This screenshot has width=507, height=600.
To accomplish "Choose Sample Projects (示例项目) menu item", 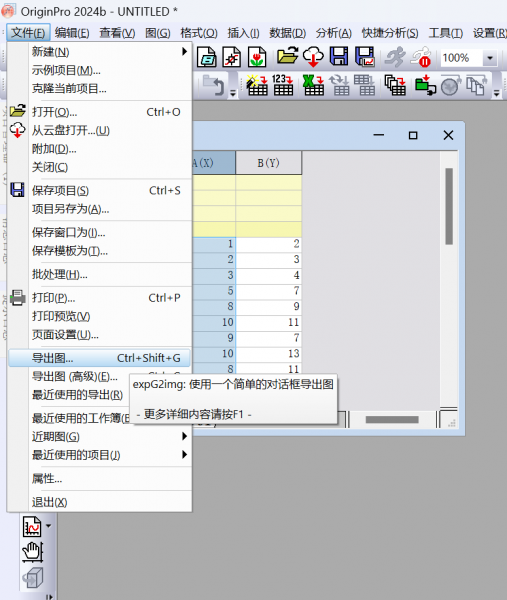I will pyautogui.click(x=99, y=70).
